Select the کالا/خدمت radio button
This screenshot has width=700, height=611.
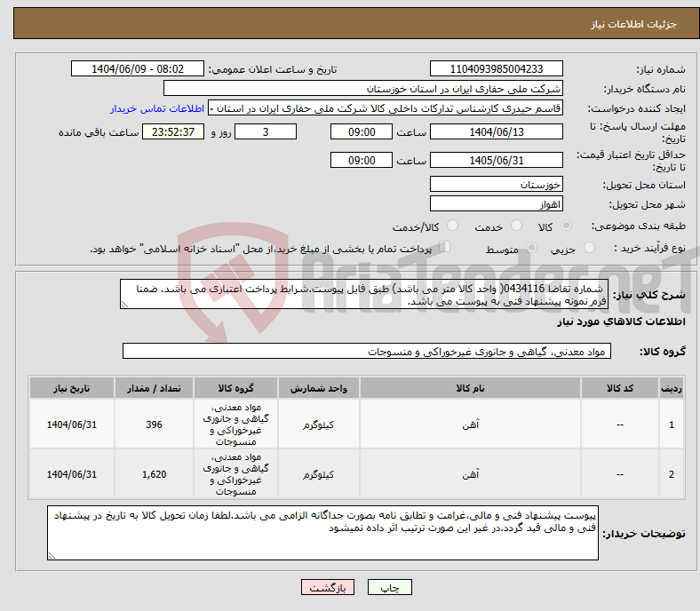tap(453, 226)
